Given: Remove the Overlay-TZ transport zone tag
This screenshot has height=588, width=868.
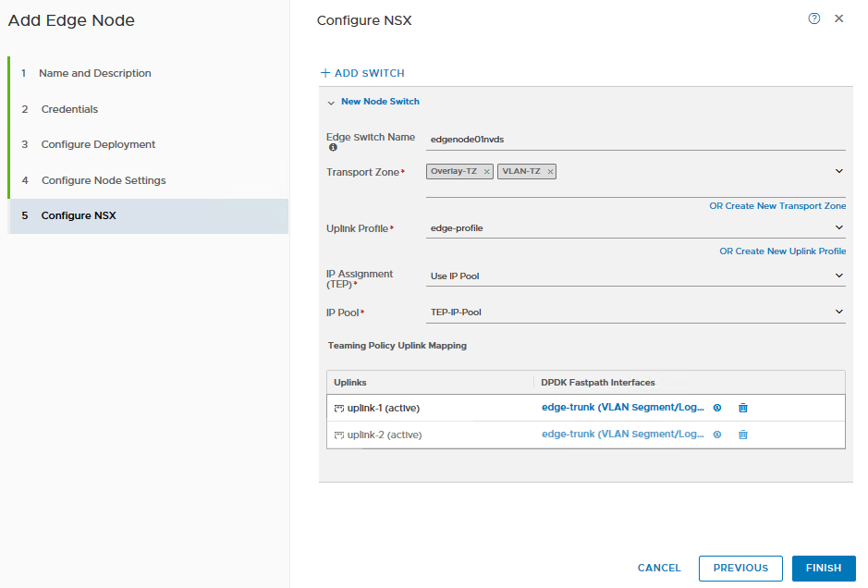Looking at the screenshot, I should (x=487, y=172).
